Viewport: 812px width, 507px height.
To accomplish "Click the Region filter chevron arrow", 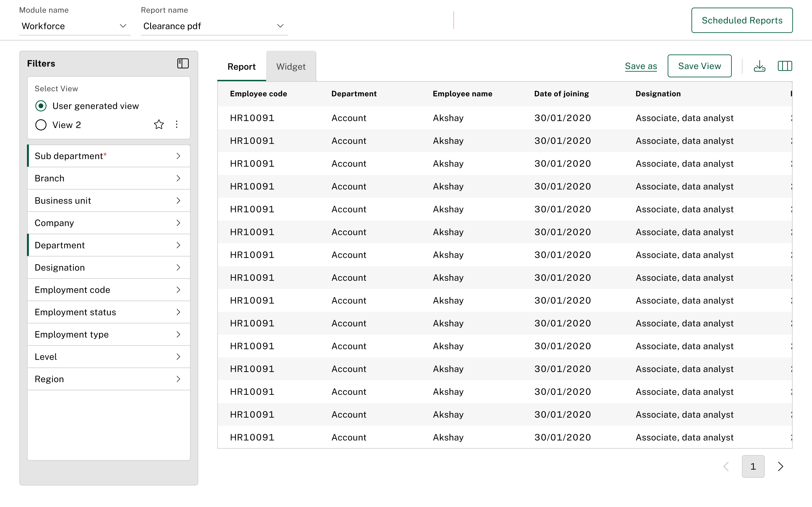I will [178, 379].
